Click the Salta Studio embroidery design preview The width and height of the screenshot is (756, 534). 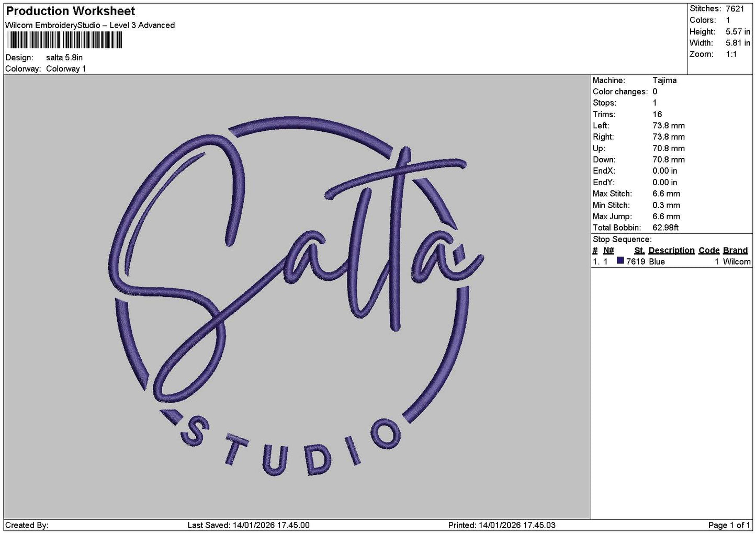pos(297,297)
